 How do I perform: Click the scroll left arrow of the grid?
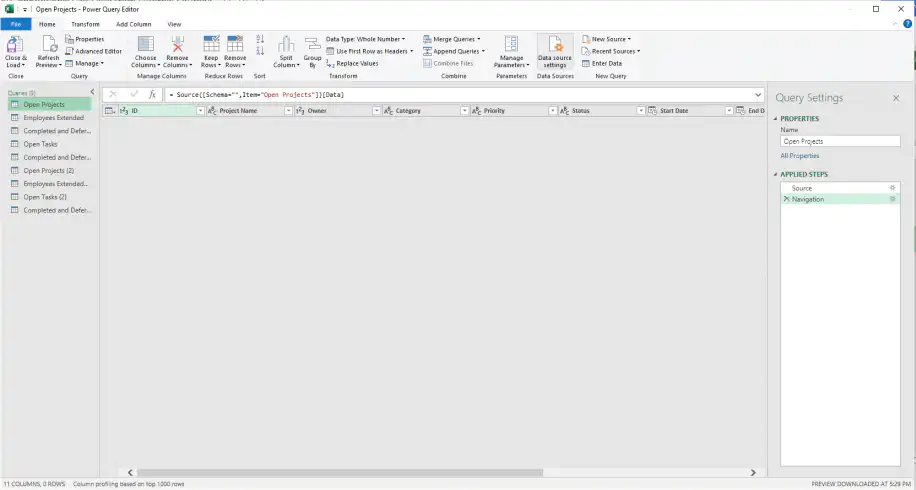(131, 472)
